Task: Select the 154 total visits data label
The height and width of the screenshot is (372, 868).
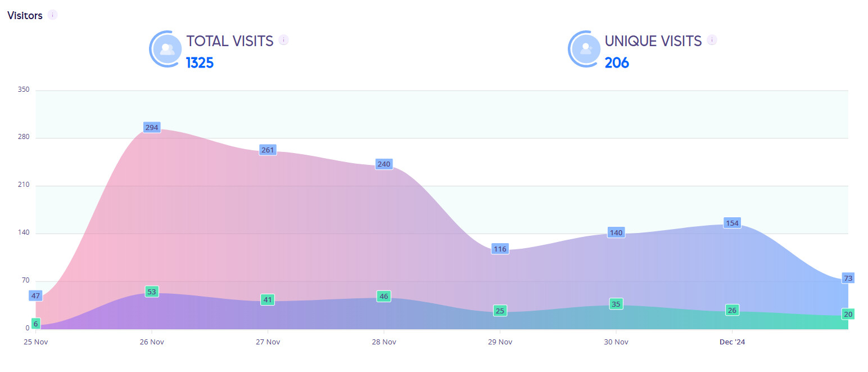Action: pos(732,223)
